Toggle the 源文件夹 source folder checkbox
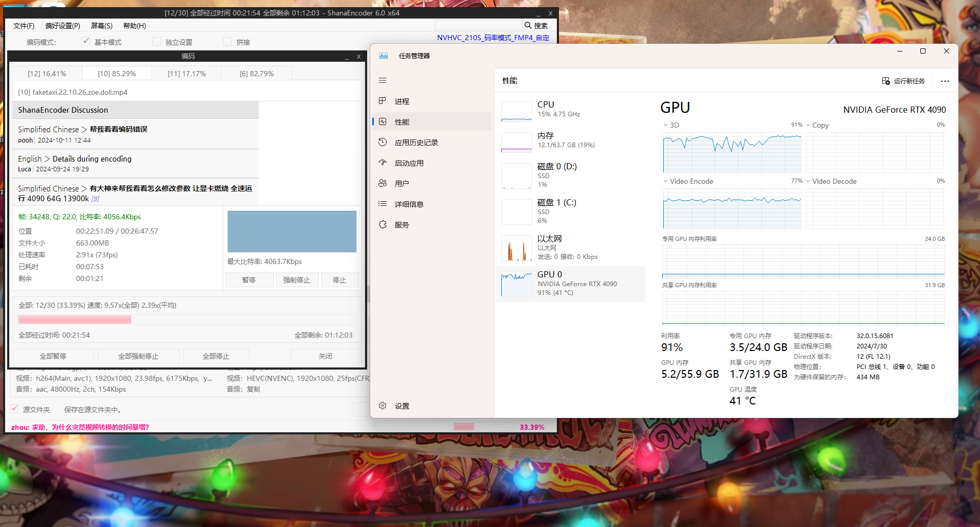980x527 pixels. pyautogui.click(x=14, y=409)
